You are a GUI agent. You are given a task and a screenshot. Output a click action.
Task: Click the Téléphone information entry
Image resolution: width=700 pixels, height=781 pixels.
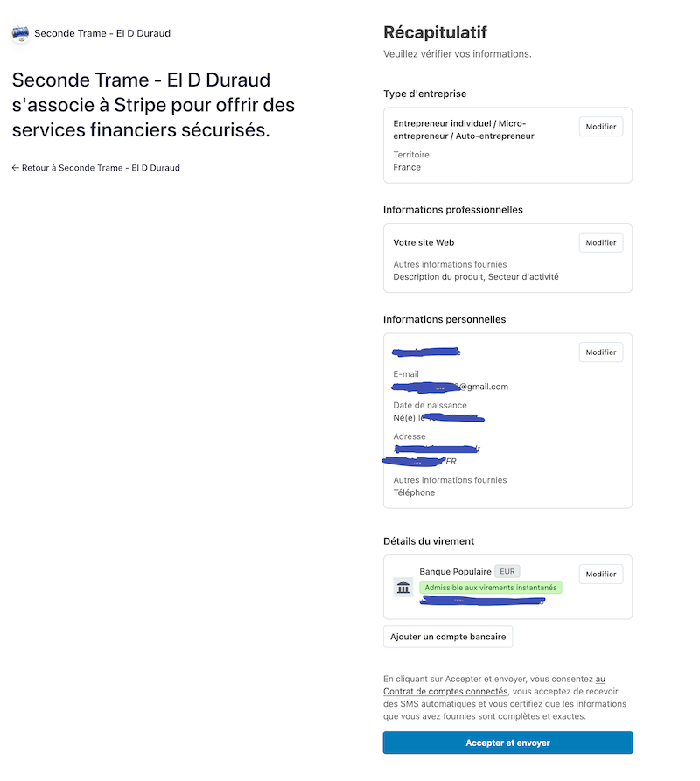tap(414, 492)
